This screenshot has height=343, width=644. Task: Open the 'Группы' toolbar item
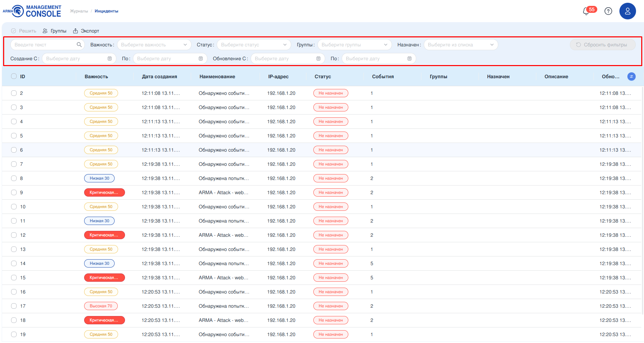tap(55, 31)
